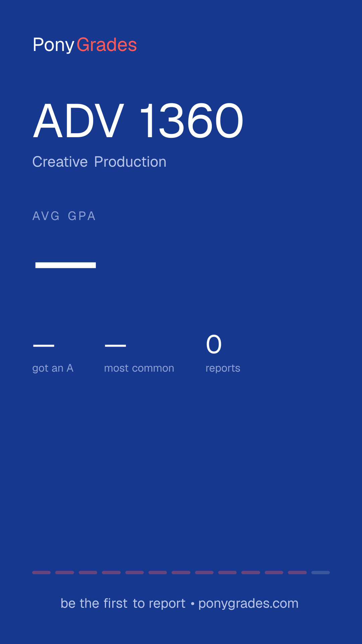Open the ponygrades.com link
Viewport: 362px width, 644px height.
(x=248, y=604)
